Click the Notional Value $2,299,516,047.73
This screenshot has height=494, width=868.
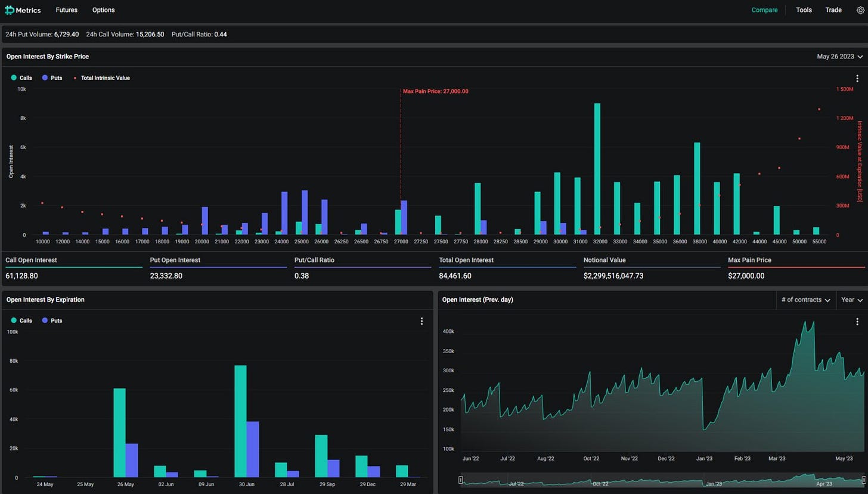613,276
